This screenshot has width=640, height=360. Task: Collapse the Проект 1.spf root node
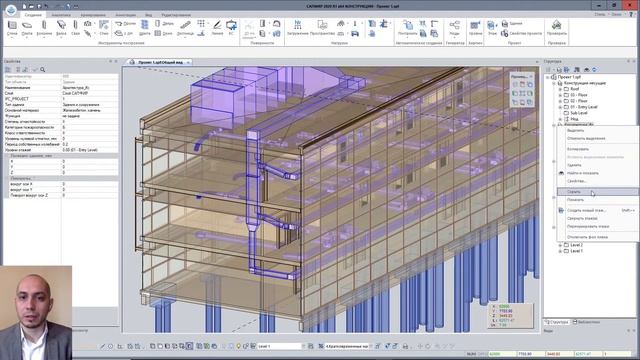point(548,77)
